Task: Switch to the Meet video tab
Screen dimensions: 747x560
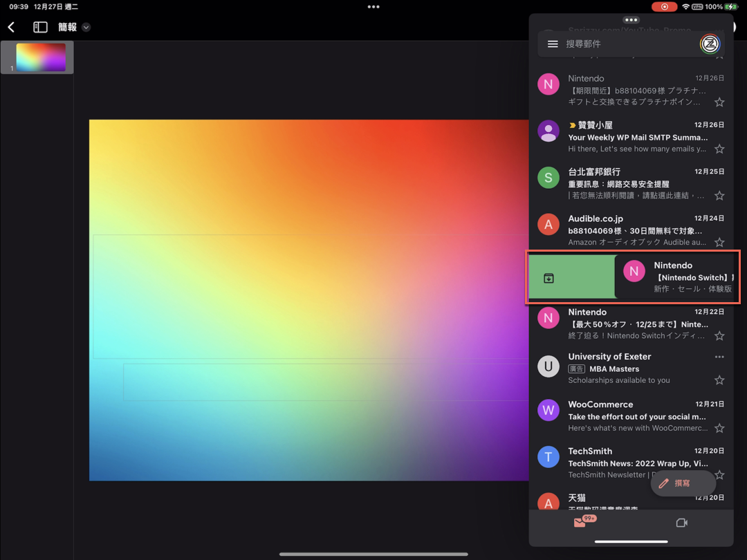Action: click(682, 523)
